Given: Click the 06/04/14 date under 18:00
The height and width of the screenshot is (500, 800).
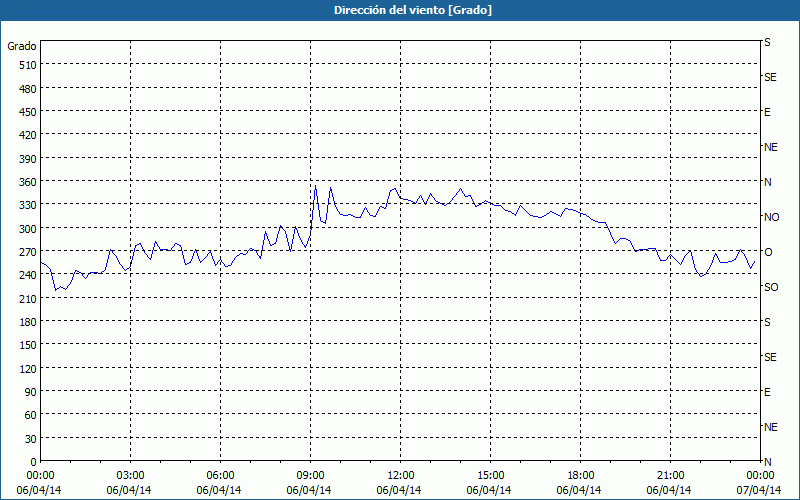Looking at the screenshot, I should click(579, 490).
